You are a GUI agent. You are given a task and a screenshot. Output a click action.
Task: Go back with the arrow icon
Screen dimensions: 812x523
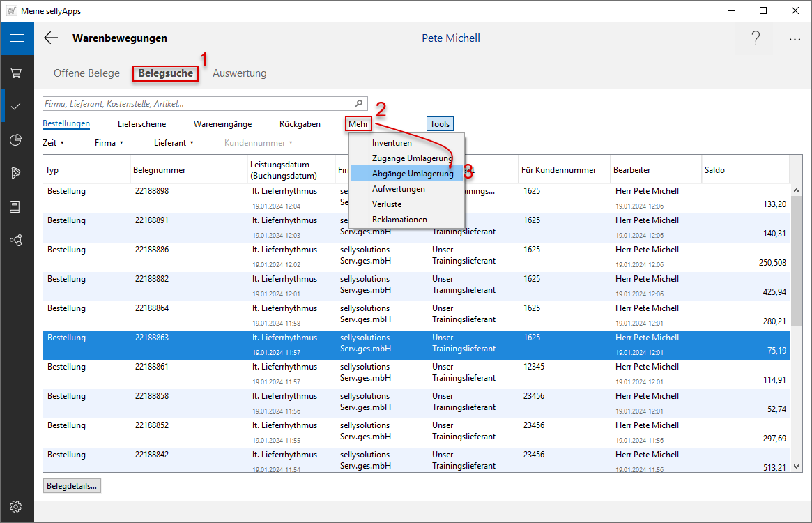click(51, 38)
